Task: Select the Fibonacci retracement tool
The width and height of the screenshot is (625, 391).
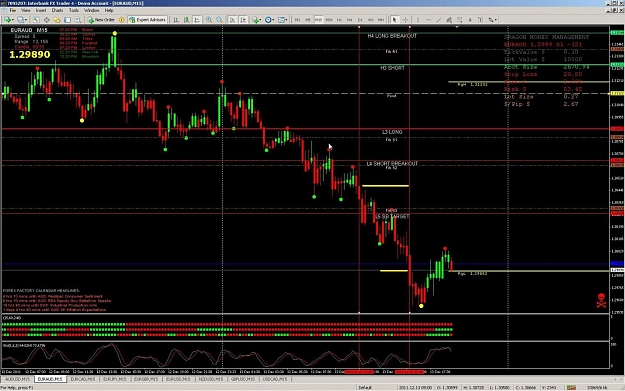Action: pyautogui.click(x=460, y=20)
